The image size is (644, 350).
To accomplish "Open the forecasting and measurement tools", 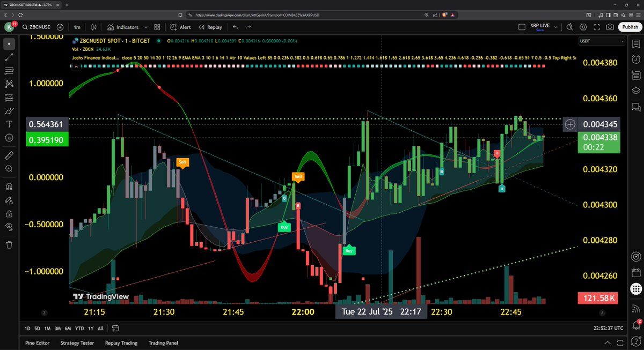I will point(9,98).
